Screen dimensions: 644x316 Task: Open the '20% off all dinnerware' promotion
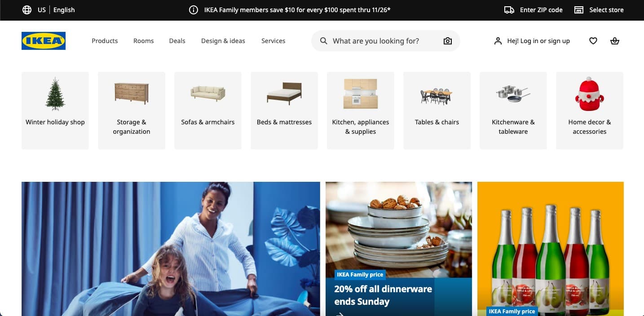pyautogui.click(x=399, y=249)
